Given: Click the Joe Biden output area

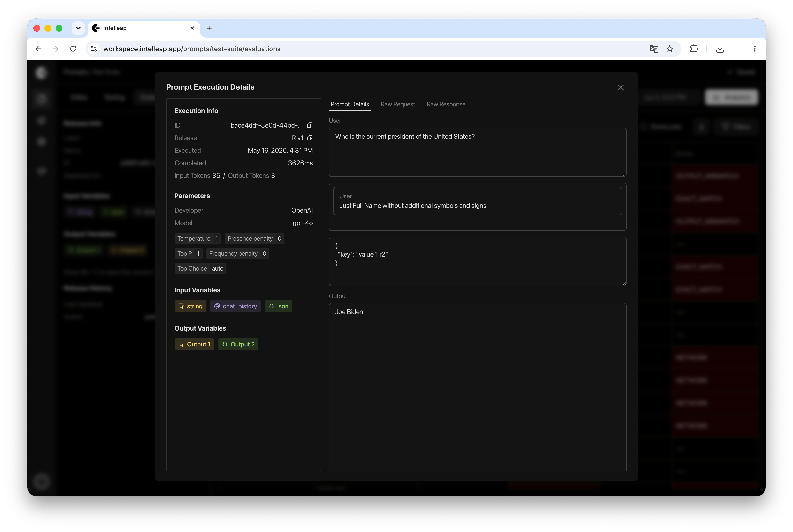Looking at the screenshot, I should point(478,387).
